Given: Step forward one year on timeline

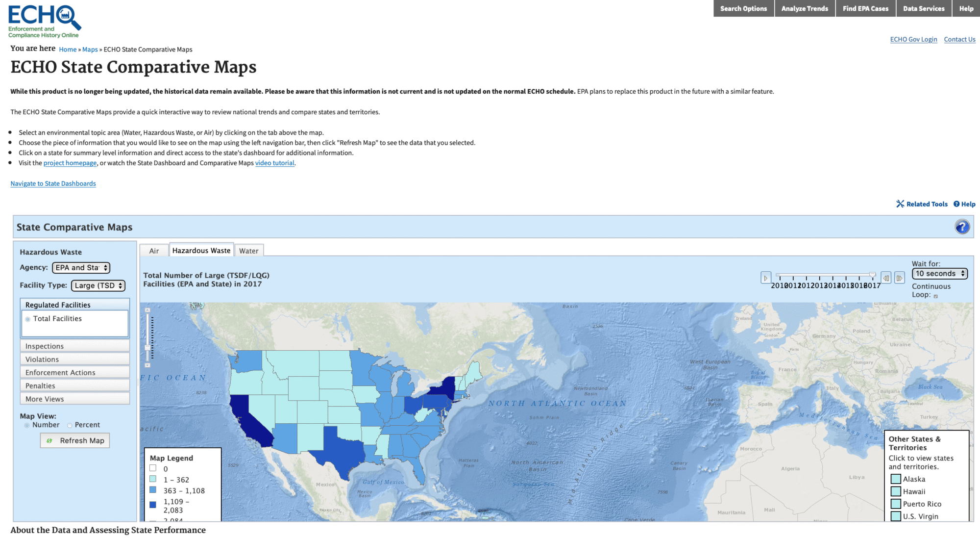Looking at the screenshot, I should click(x=899, y=278).
